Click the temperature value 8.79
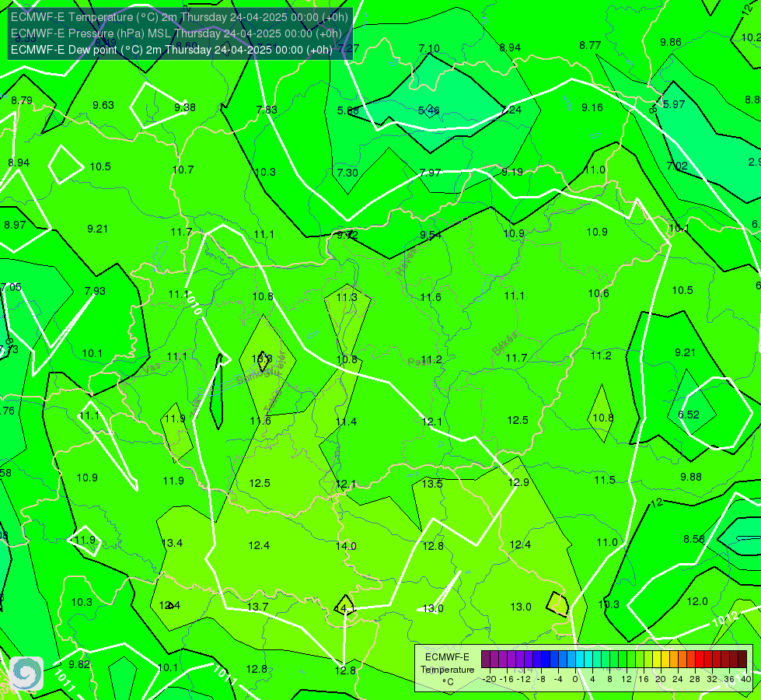761x700 pixels. [x=22, y=100]
